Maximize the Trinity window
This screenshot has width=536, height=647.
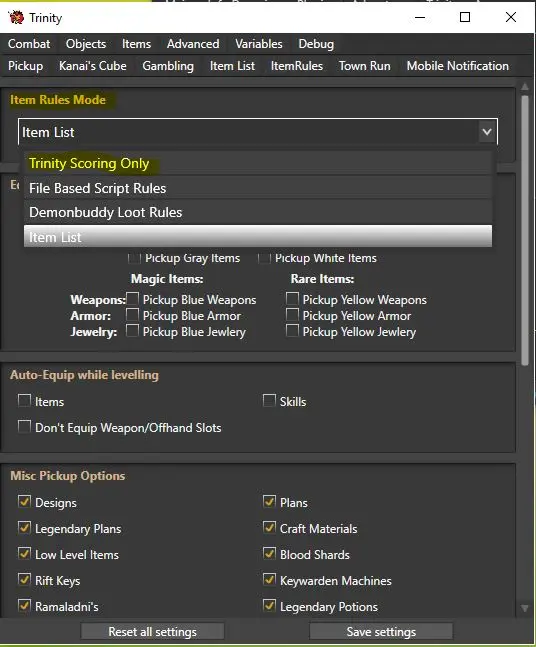click(465, 17)
